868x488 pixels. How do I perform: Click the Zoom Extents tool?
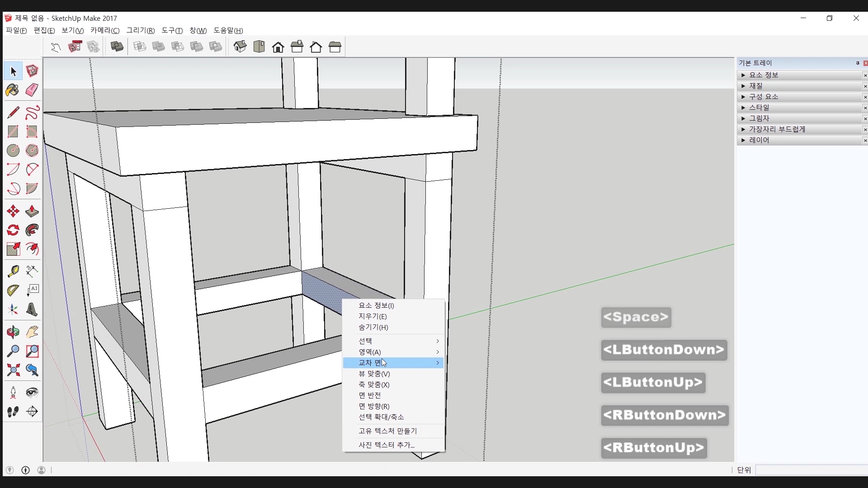13,371
